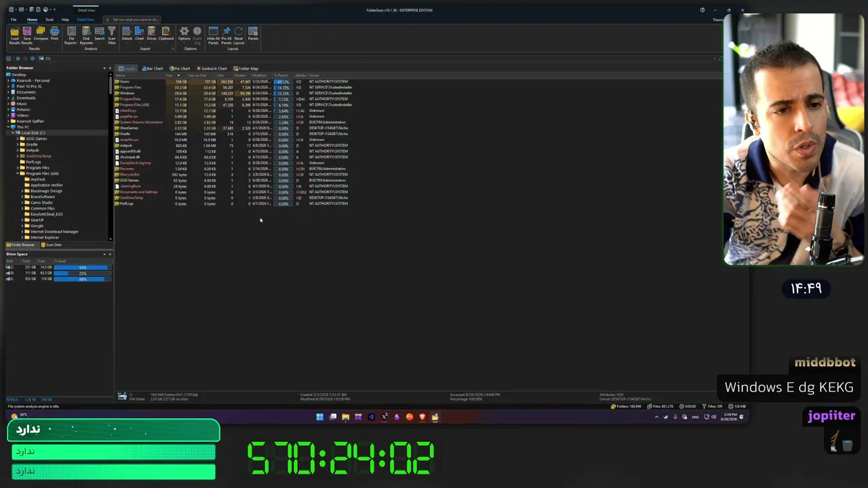
Task: Open the Help ribbon tab
Action: click(x=65, y=20)
